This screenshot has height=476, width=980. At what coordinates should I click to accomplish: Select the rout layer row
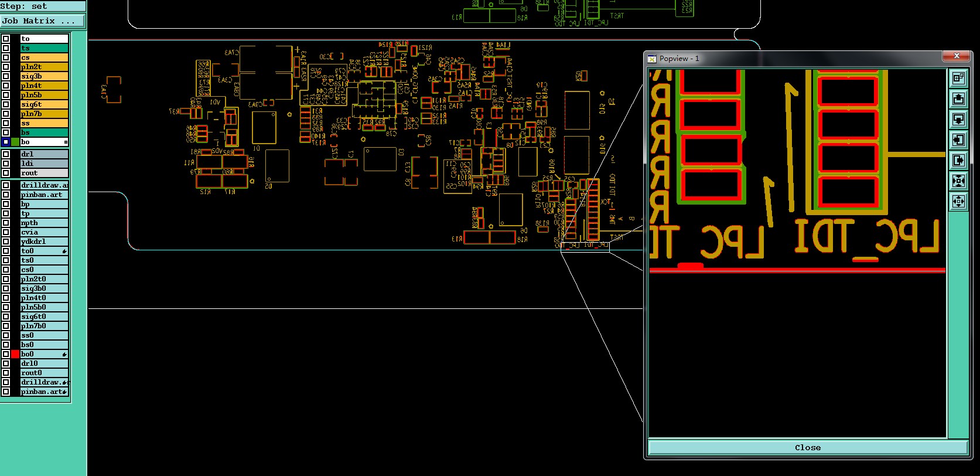tap(45, 173)
